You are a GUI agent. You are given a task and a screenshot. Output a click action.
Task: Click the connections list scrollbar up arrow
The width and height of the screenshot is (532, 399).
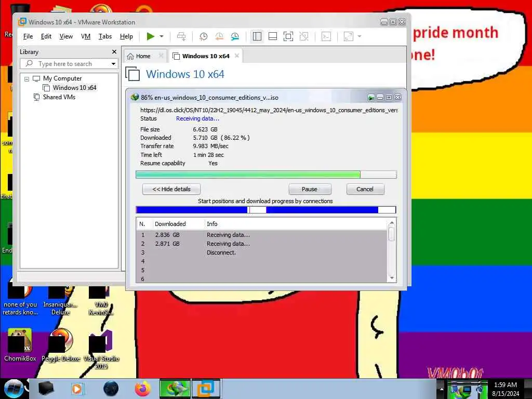tap(392, 223)
